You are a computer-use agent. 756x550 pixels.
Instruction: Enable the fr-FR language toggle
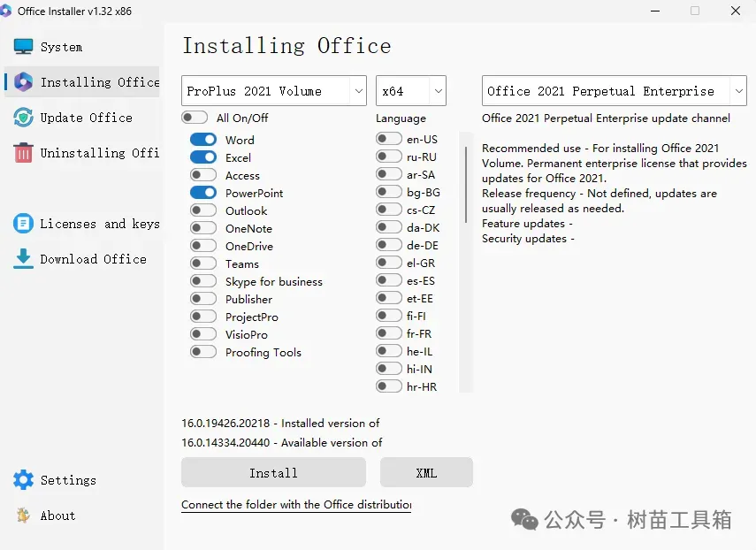[x=388, y=333]
